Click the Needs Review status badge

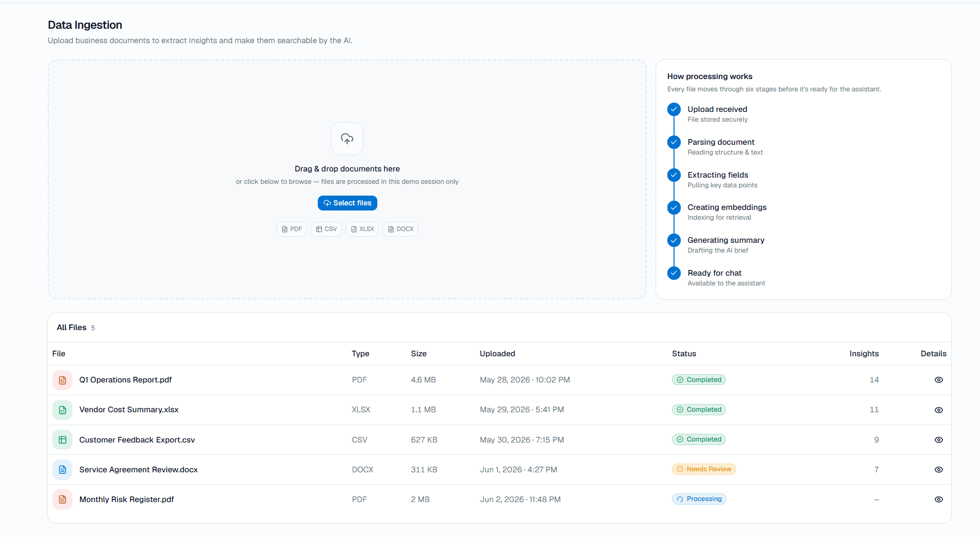click(x=704, y=469)
